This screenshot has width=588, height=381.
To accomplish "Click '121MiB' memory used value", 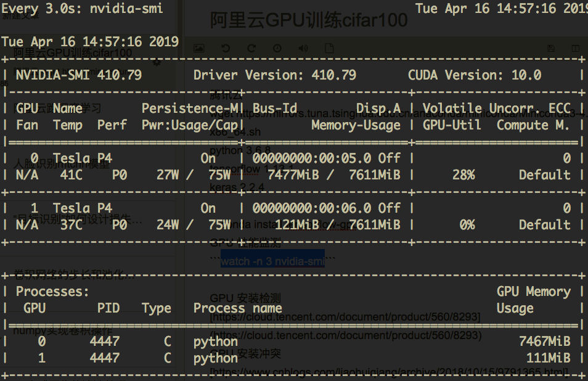I will [297, 224].
